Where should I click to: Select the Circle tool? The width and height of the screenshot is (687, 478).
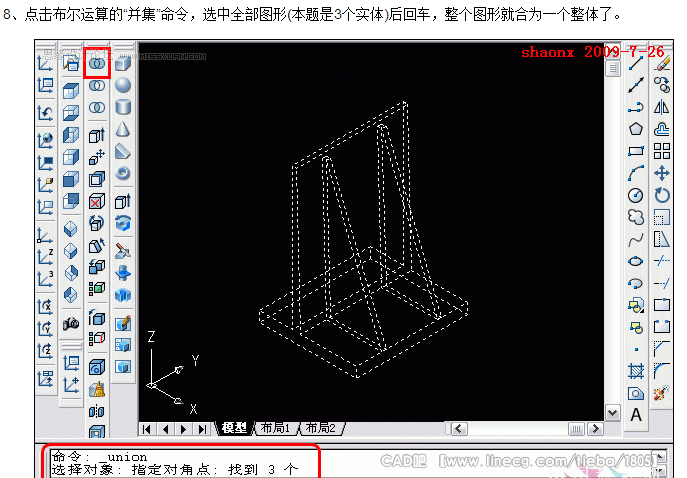[x=636, y=195]
